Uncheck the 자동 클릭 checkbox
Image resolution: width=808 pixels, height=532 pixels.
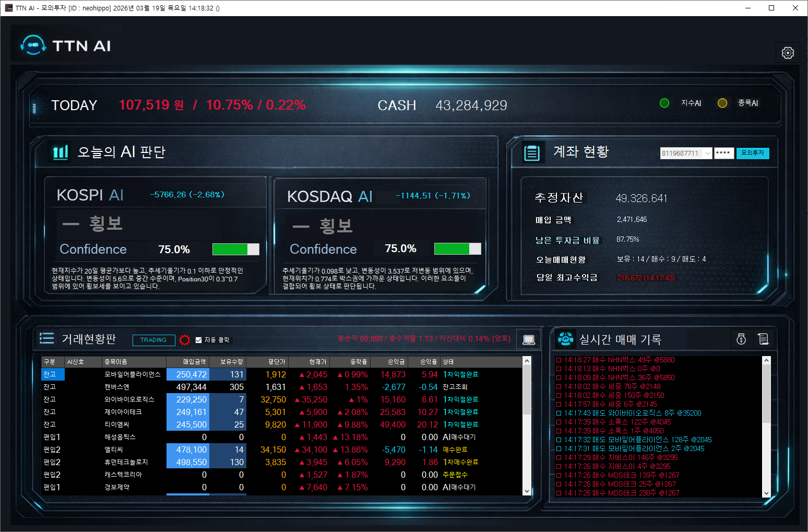[x=198, y=340]
